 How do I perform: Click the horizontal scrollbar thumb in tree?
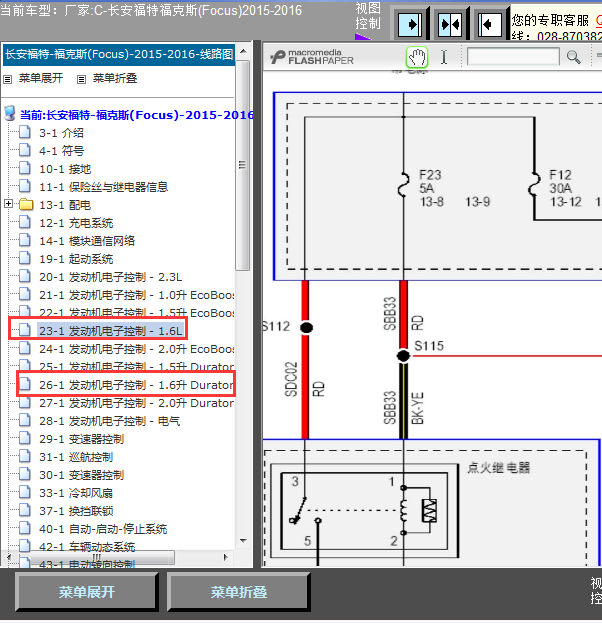pos(96,557)
